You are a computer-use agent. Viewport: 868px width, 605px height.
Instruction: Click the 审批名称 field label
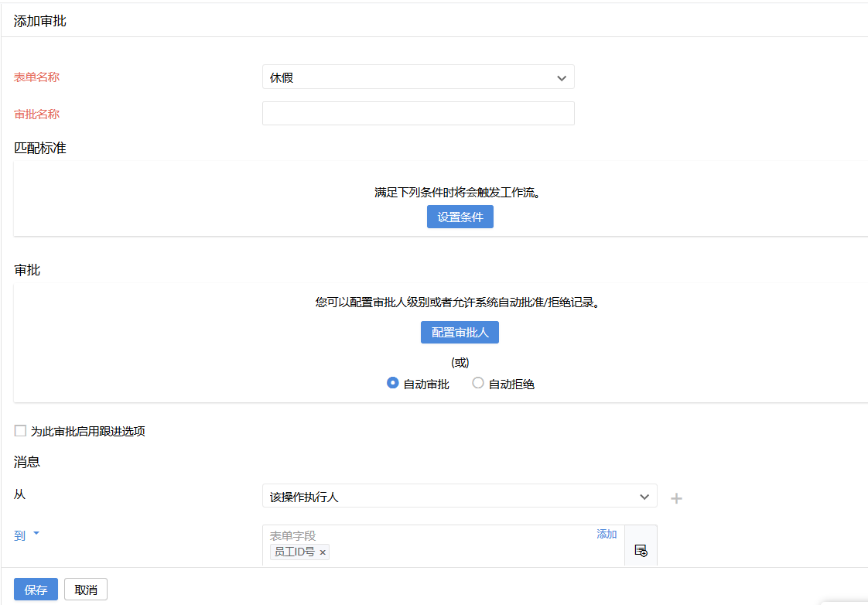36,115
